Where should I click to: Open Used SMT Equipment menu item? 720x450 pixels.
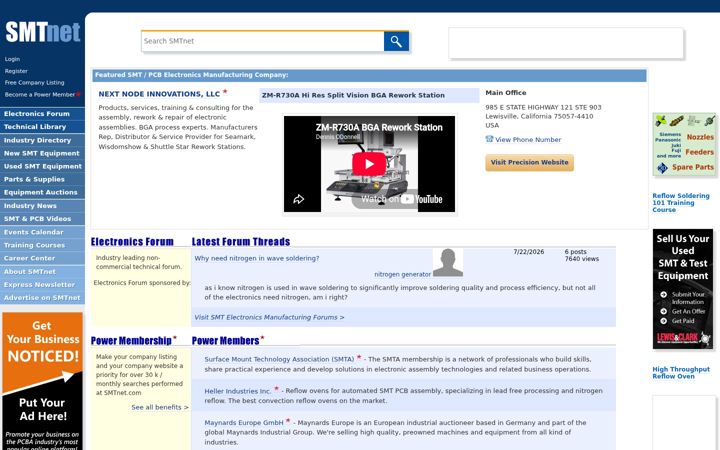42,166
